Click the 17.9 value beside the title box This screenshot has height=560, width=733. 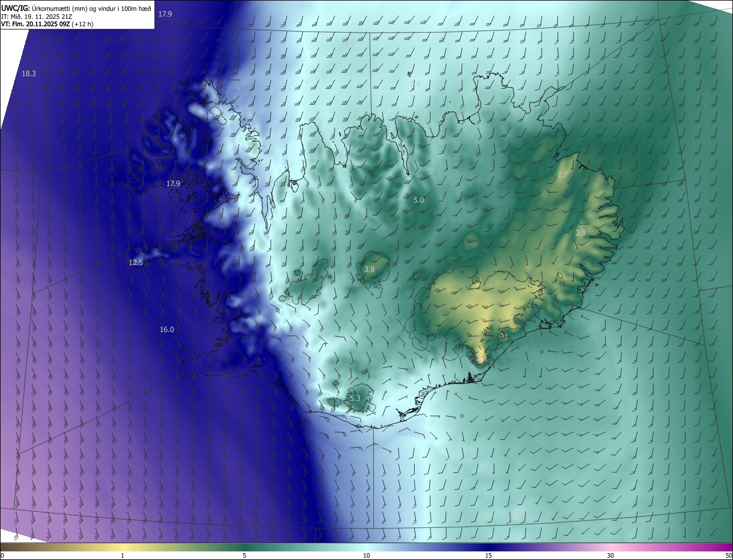point(165,14)
